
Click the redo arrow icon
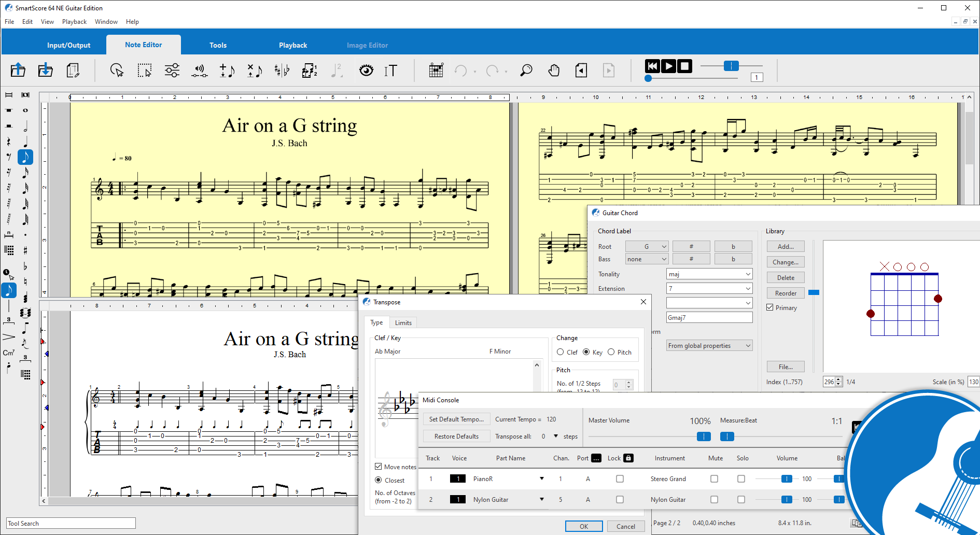[x=492, y=71]
